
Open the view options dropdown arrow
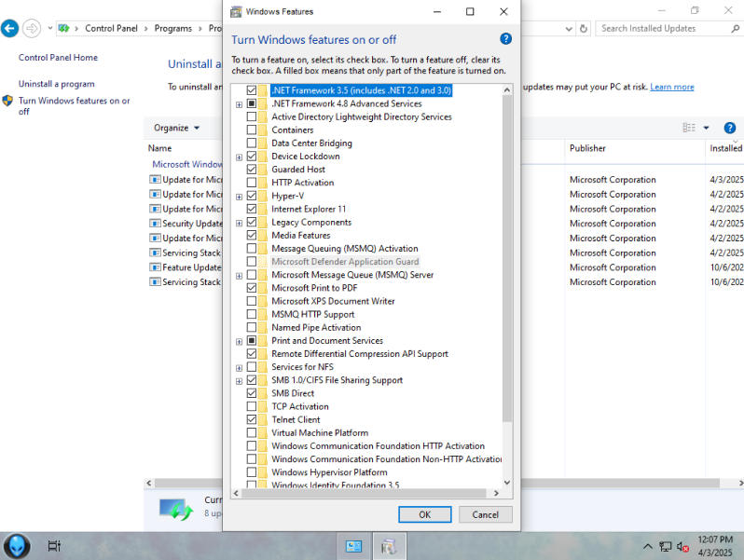(x=706, y=128)
